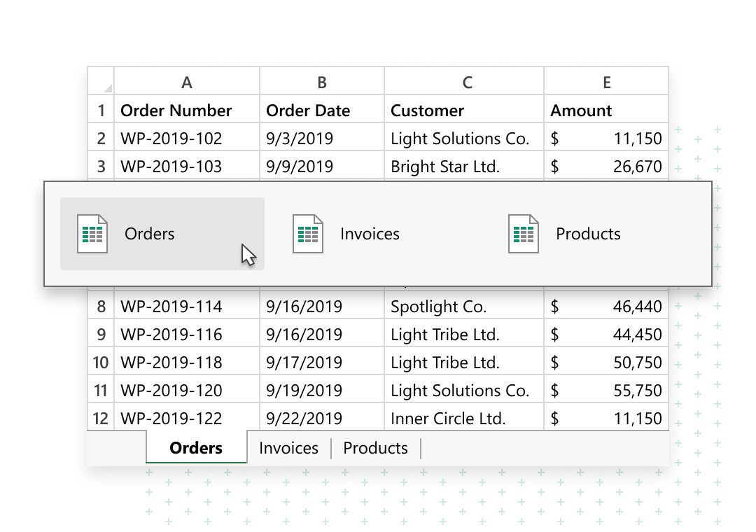Viewport: 756px width, 532px height.
Task: Select column B header
Action: [x=321, y=81]
